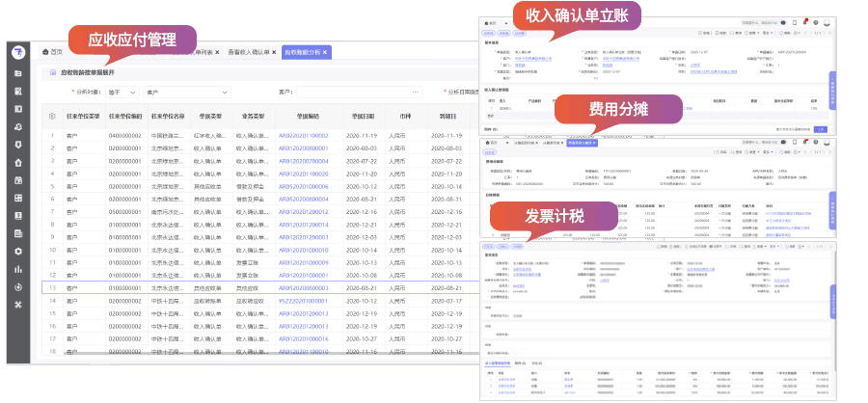The image size is (868, 403).
Task: Open the bar chart icon in left sidebar
Action: [x=18, y=269]
